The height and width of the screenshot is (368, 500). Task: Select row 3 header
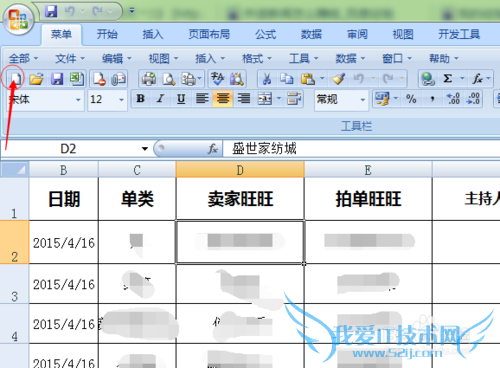[14, 284]
